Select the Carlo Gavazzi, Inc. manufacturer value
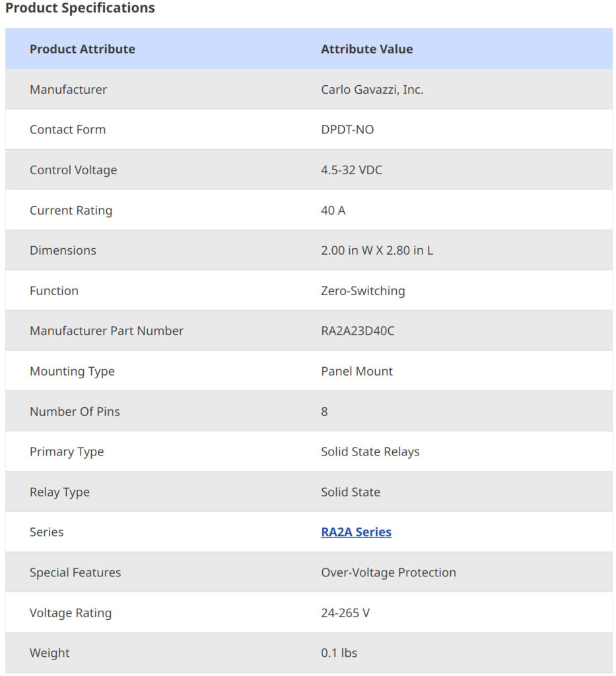 (x=372, y=89)
